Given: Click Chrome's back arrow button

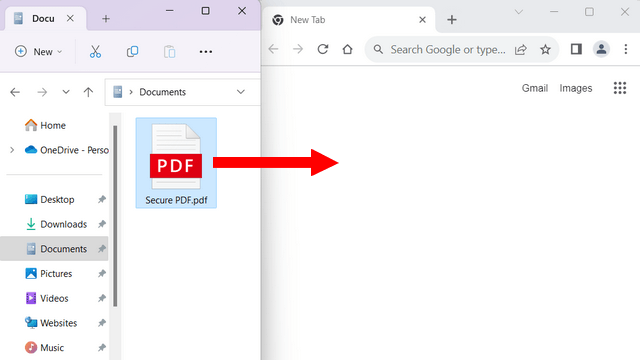Looking at the screenshot, I should [273, 49].
